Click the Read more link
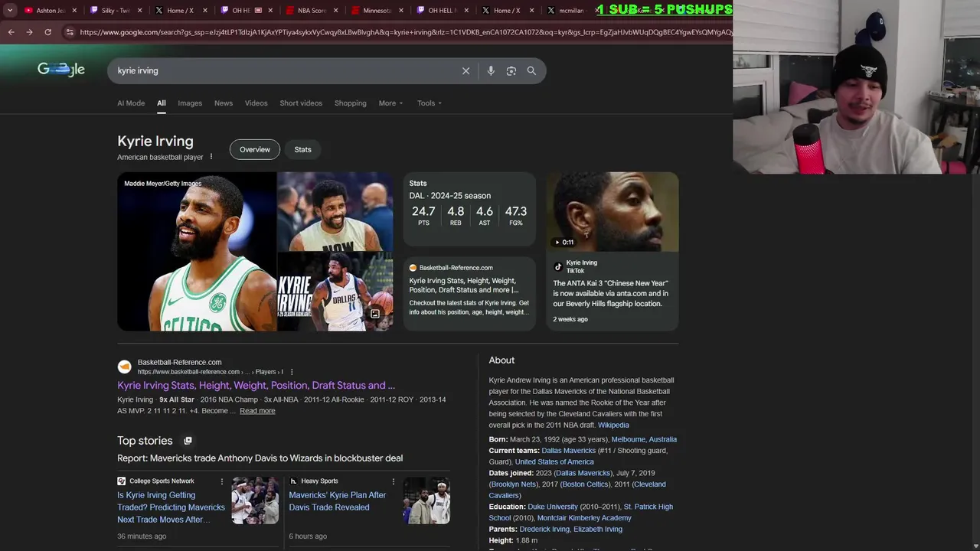This screenshot has width=980, height=551. point(257,411)
